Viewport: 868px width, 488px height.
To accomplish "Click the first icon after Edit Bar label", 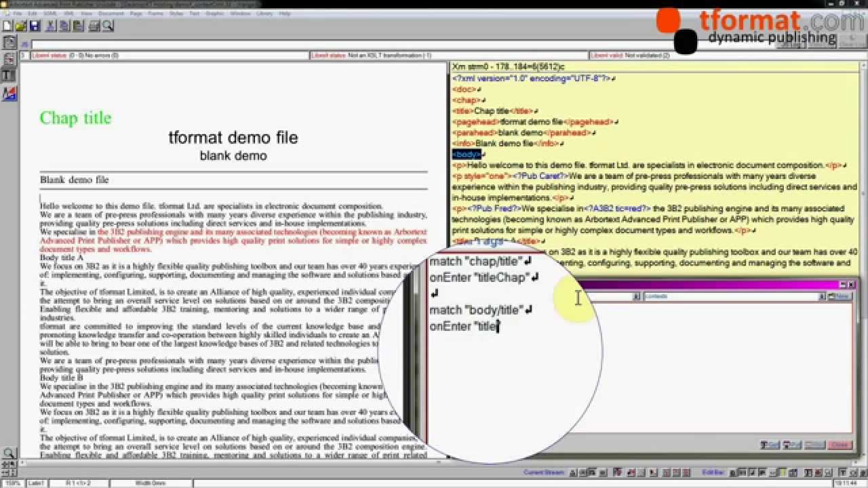I will coord(734,472).
